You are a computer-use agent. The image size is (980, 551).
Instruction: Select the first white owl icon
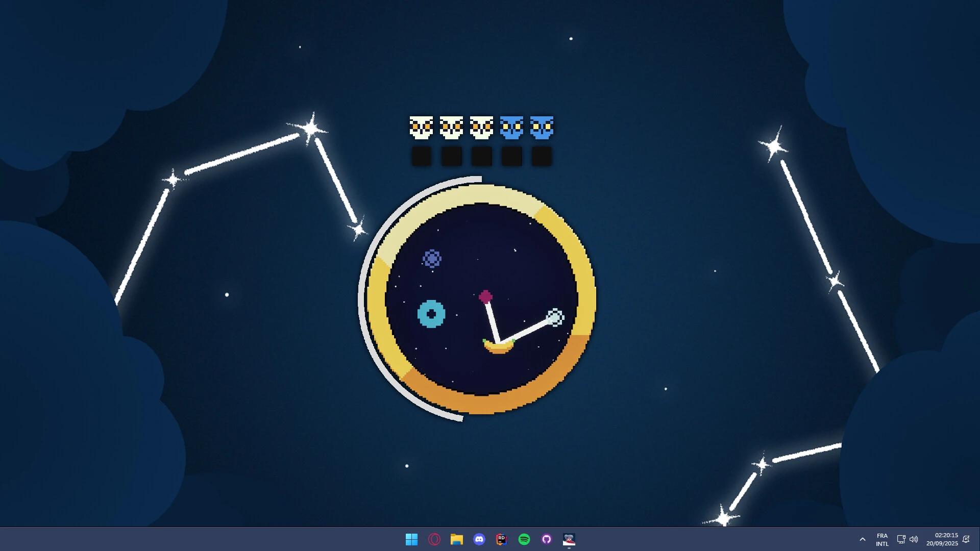pos(422,128)
